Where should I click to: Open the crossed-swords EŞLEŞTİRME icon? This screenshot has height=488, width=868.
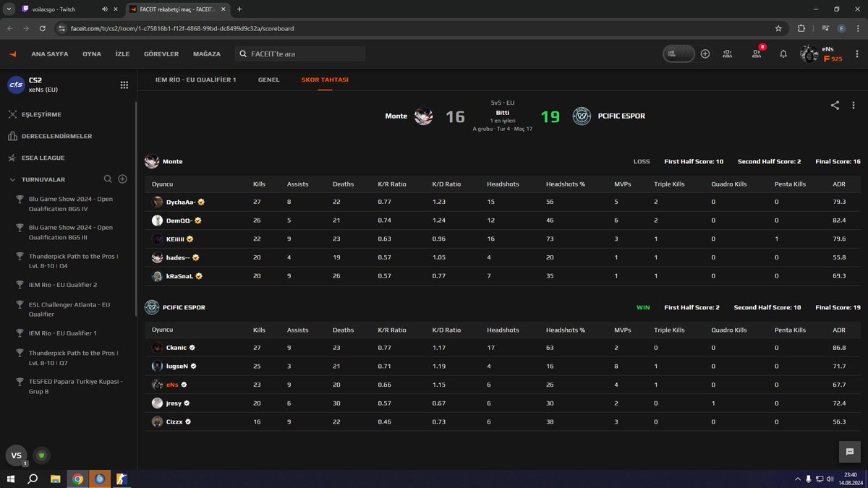(12, 114)
